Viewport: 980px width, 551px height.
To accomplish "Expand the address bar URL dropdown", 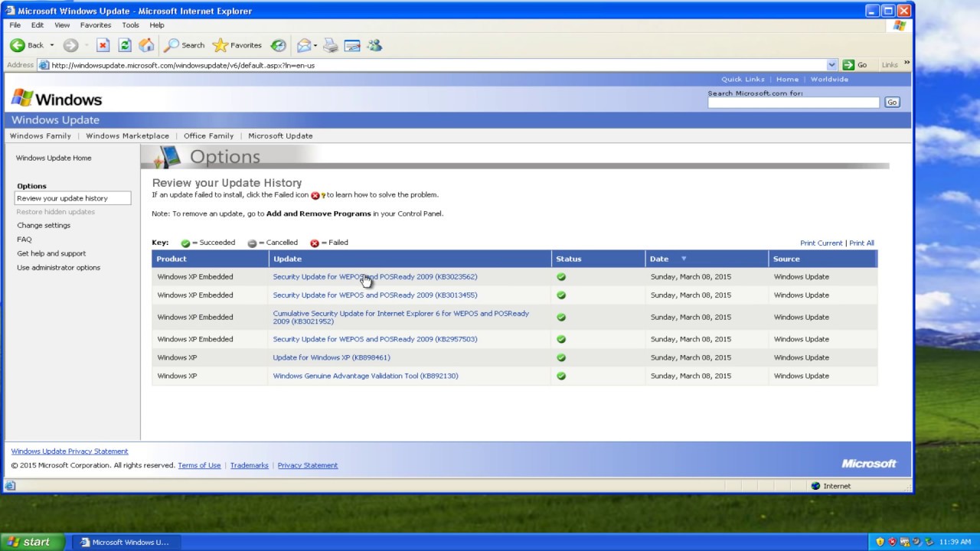I will [831, 65].
